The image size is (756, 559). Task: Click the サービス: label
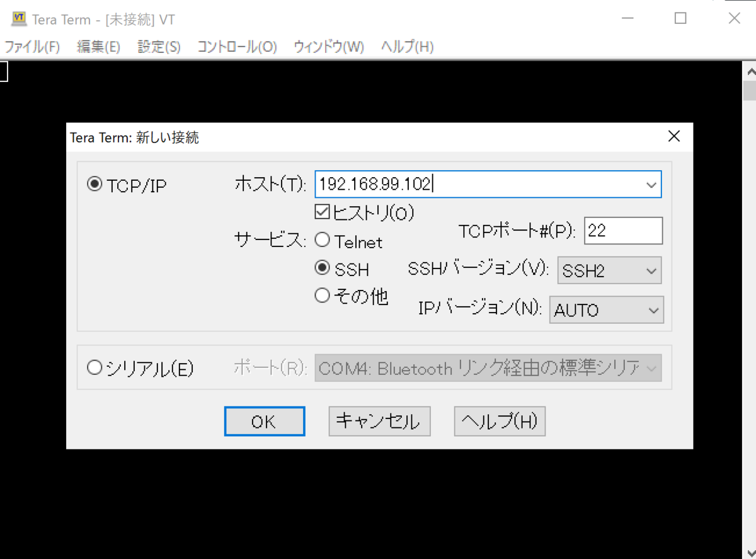coord(270,240)
